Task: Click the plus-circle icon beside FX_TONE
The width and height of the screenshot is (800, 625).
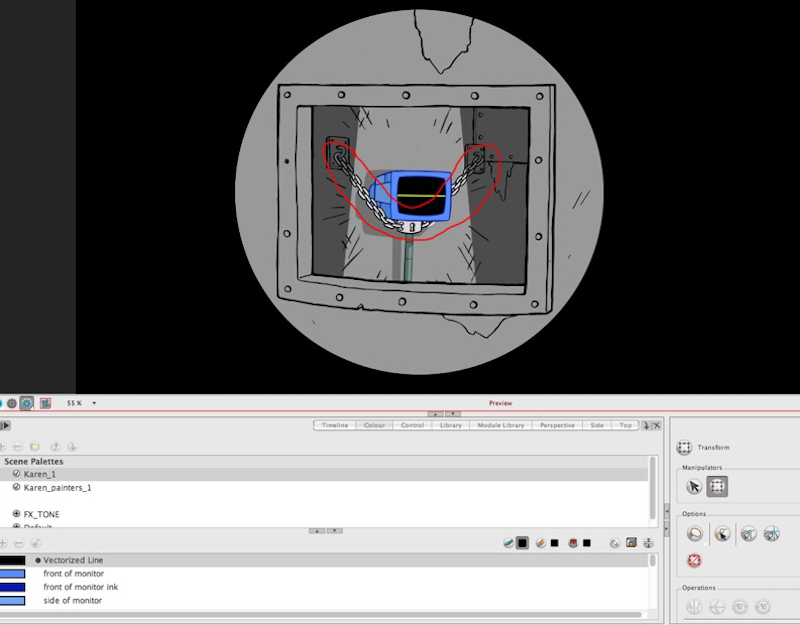Action: tap(16, 514)
